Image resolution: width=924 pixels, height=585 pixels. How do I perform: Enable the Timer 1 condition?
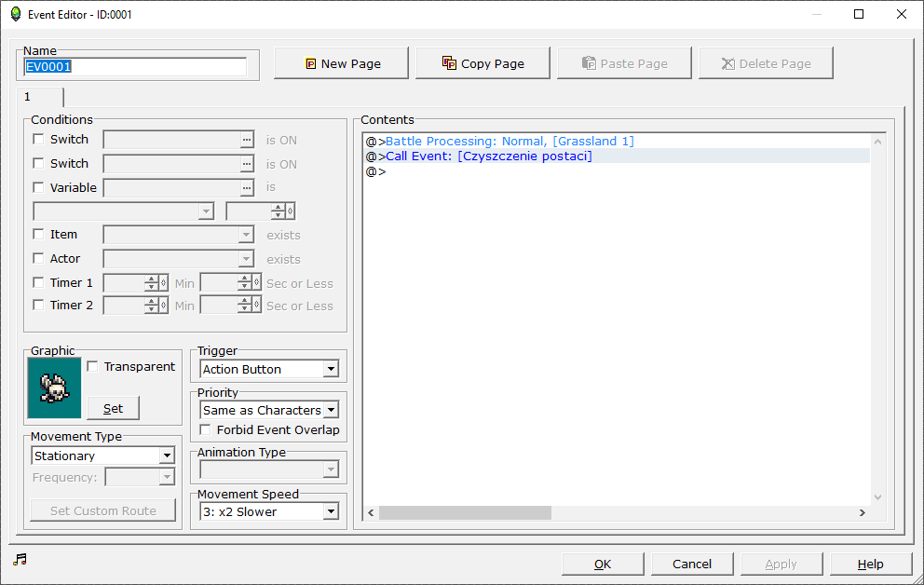[39, 283]
